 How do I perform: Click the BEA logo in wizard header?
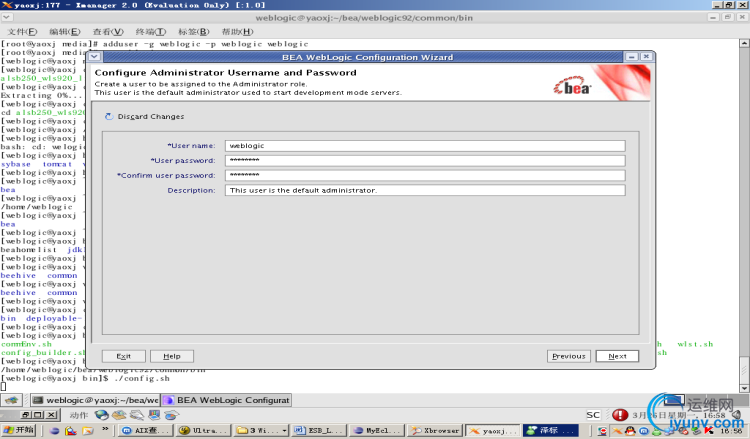tap(572, 86)
